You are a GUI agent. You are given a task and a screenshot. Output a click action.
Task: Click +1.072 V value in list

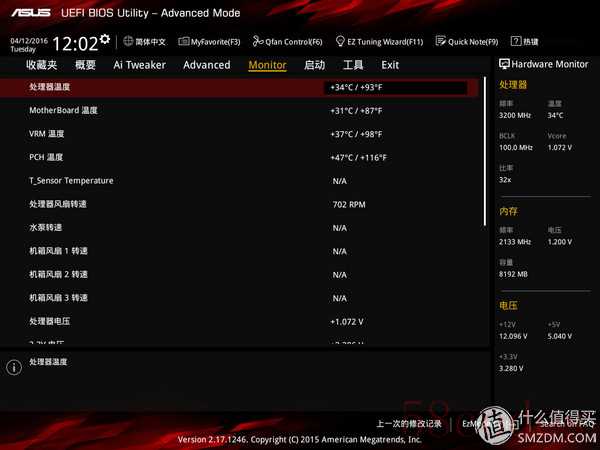pos(347,322)
